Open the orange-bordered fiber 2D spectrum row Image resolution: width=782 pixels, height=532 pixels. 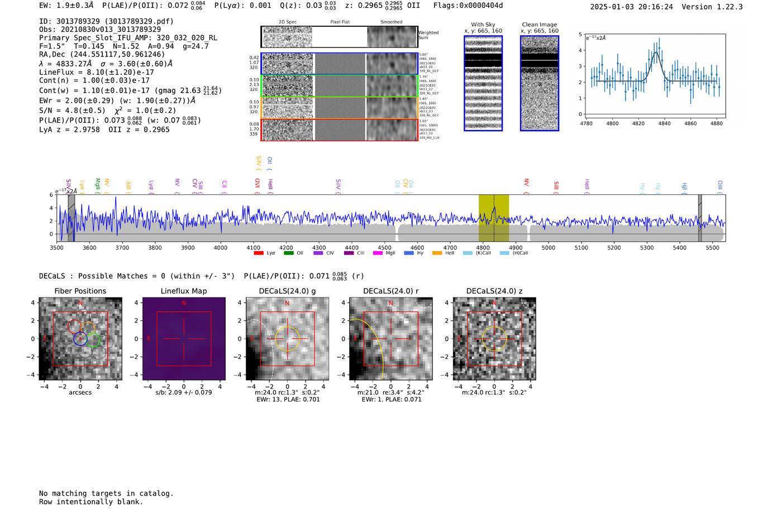(339, 108)
